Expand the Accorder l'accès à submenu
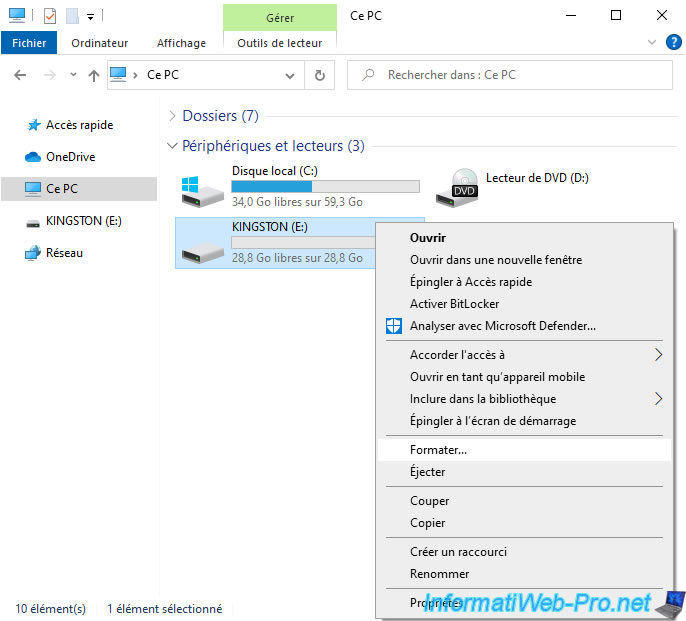Screen dimensions: 686x621 (x=657, y=355)
